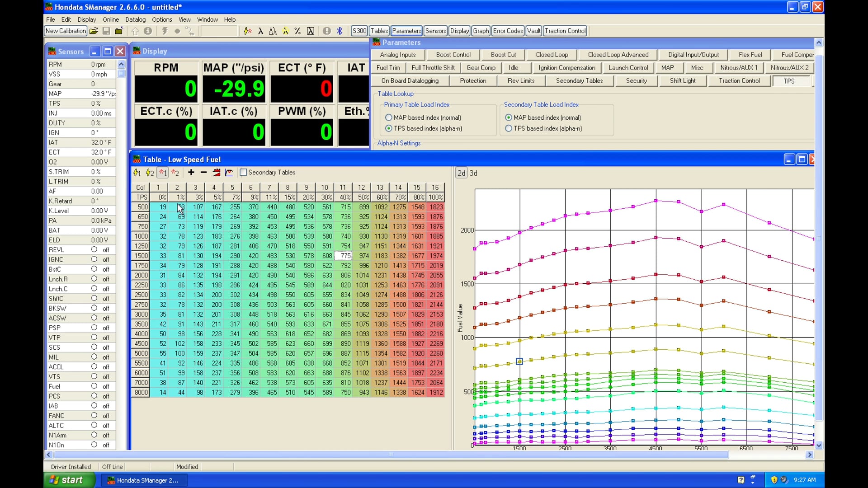Select the lambda icon on the main toolbar
Screen dimensions: 868x488
(x=261, y=31)
